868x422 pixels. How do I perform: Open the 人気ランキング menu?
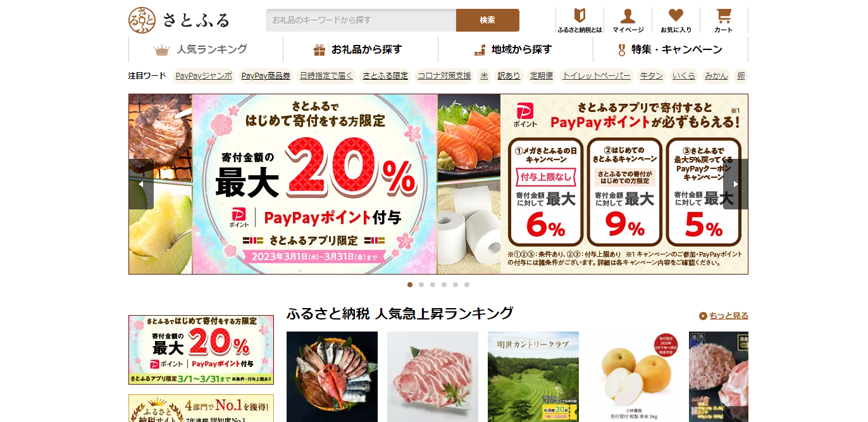pos(206,49)
